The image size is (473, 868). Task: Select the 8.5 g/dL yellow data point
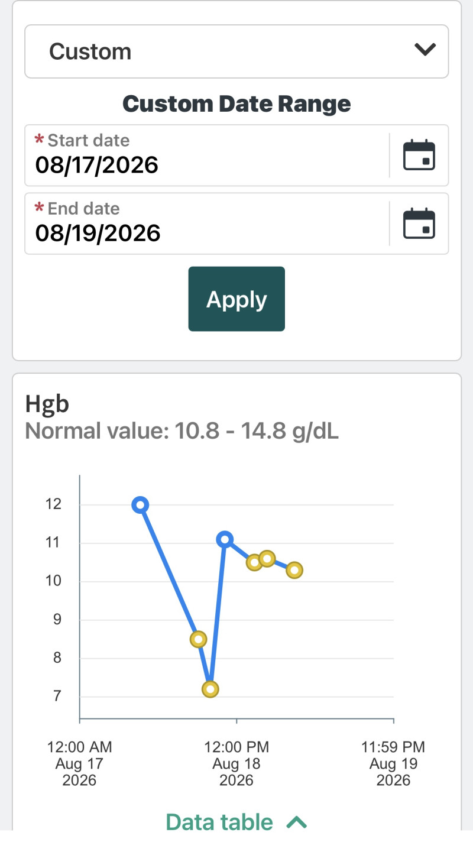(x=199, y=639)
